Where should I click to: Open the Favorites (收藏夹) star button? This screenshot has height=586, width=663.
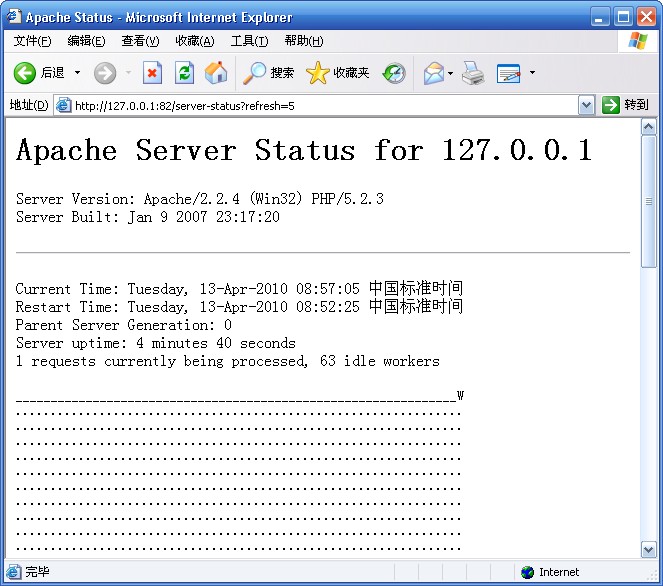(x=337, y=73)
